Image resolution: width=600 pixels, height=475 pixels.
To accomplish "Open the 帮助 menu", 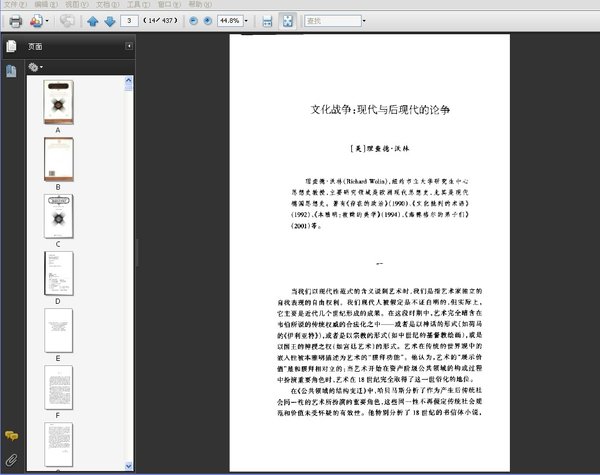I will (x=200, y=4).
